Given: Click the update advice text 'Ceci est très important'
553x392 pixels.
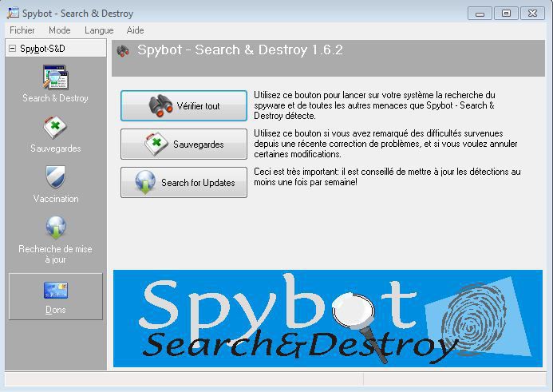Looking at the screenshot, I should click(387, 176).
